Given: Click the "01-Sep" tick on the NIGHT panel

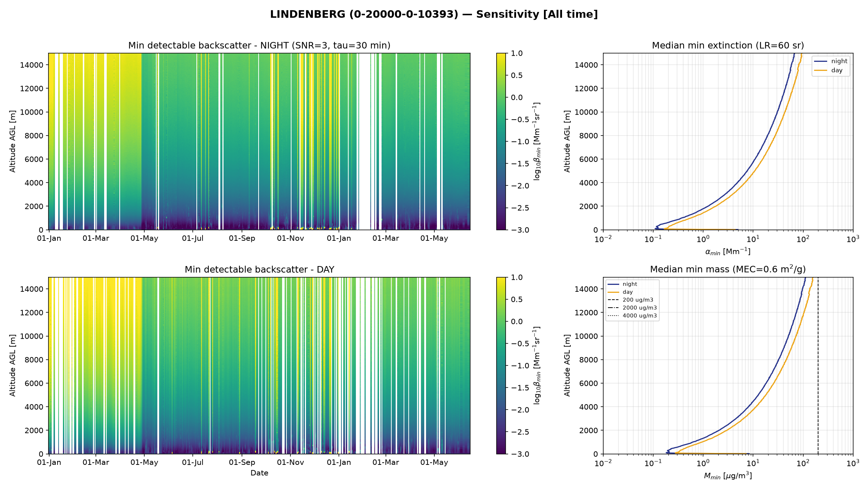Looking at the screenshot, I should click(x=242, y=239).
